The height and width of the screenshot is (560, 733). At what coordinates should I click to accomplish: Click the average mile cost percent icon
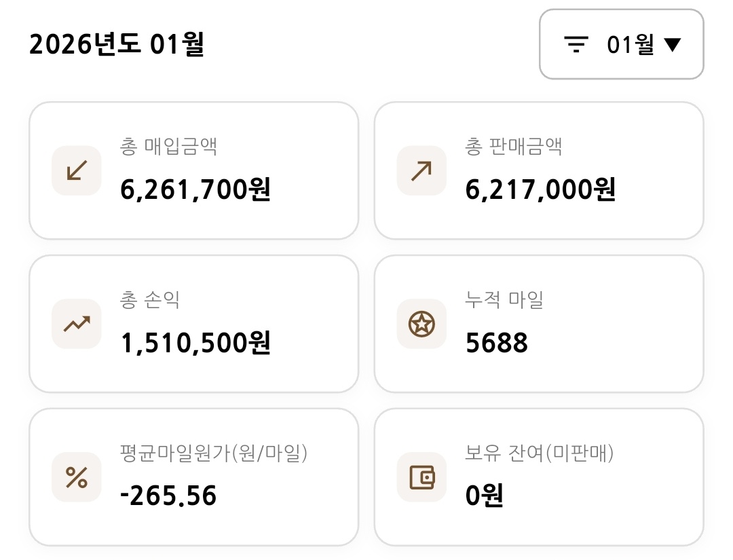click(x=77, y=477)
